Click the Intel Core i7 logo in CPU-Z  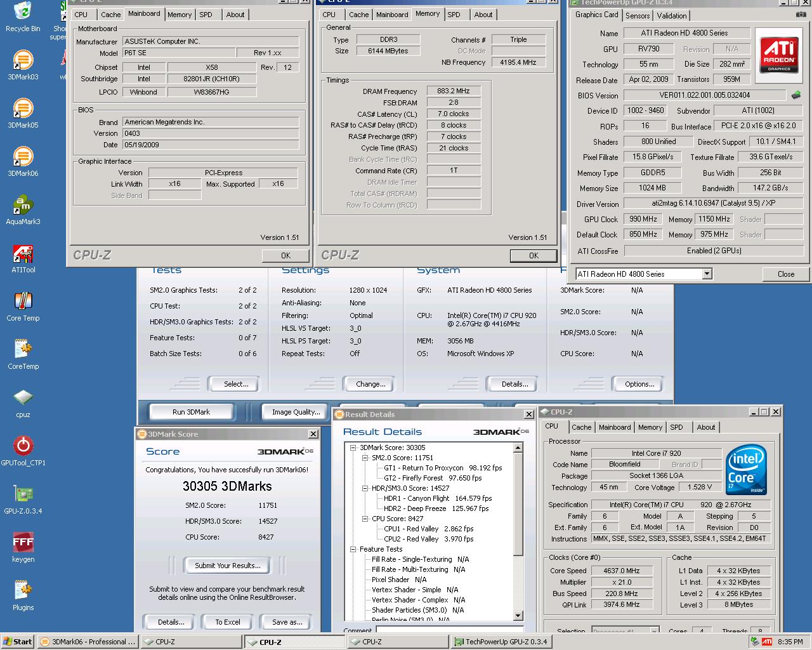click(x=747, y=470)
